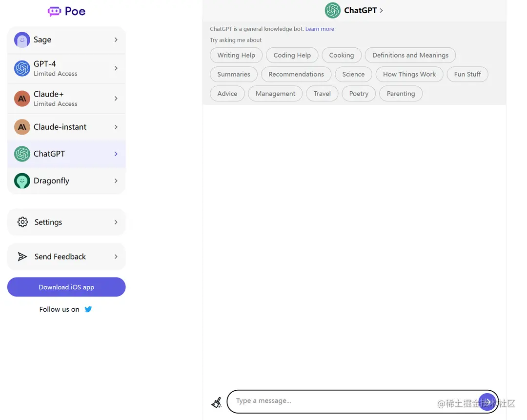
Task: Click the Follow us on text
Action: coord(59,309)
